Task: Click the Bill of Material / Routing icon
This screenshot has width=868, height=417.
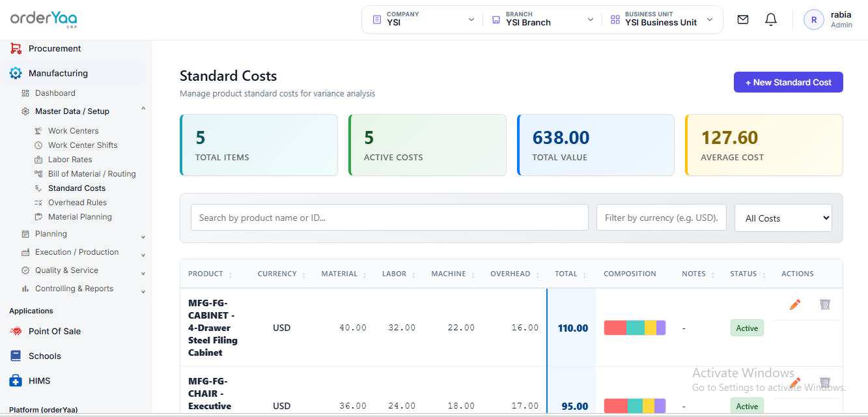Action: click(x=38, y=174)
